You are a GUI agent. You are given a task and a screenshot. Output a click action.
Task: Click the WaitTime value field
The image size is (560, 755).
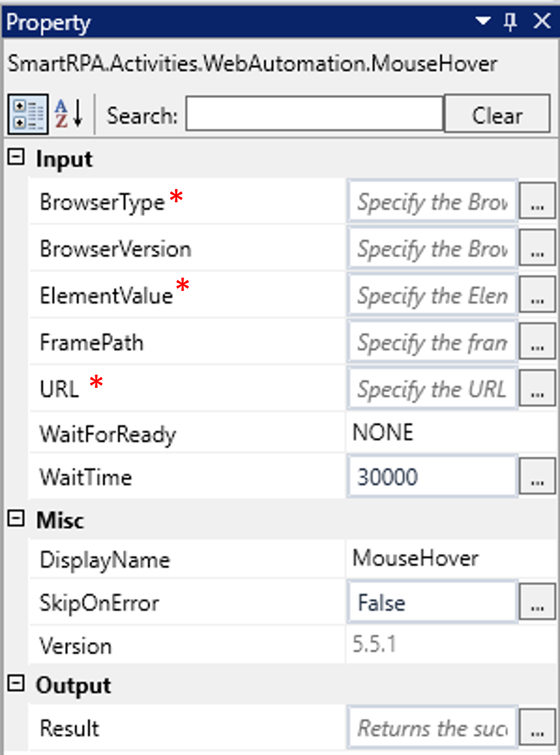(432, 477)
